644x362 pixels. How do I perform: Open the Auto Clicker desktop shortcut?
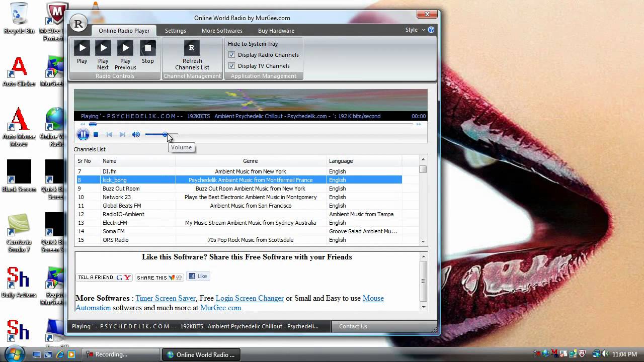(19, 71)
